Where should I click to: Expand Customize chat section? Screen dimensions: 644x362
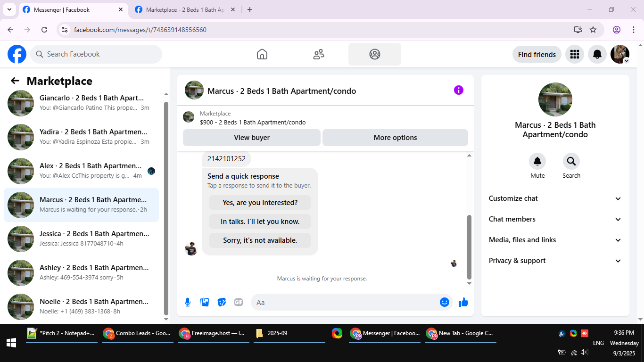point(555,198)
